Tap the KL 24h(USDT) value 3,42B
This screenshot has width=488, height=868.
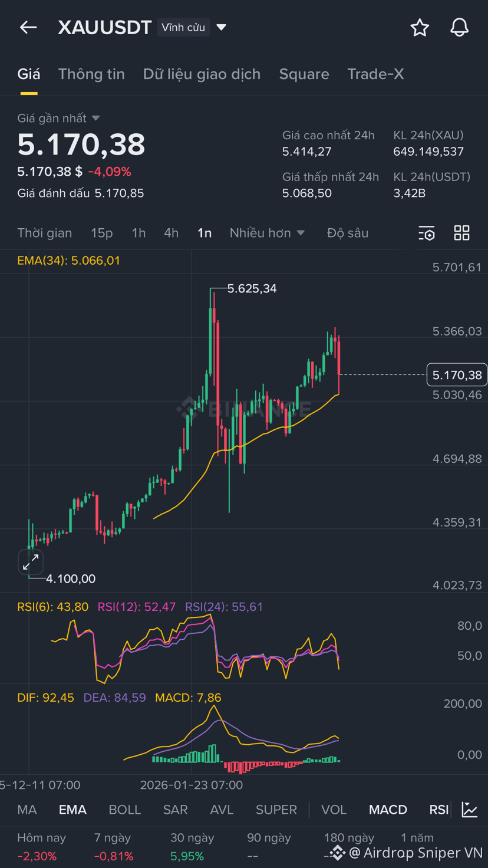click(409, 193)
